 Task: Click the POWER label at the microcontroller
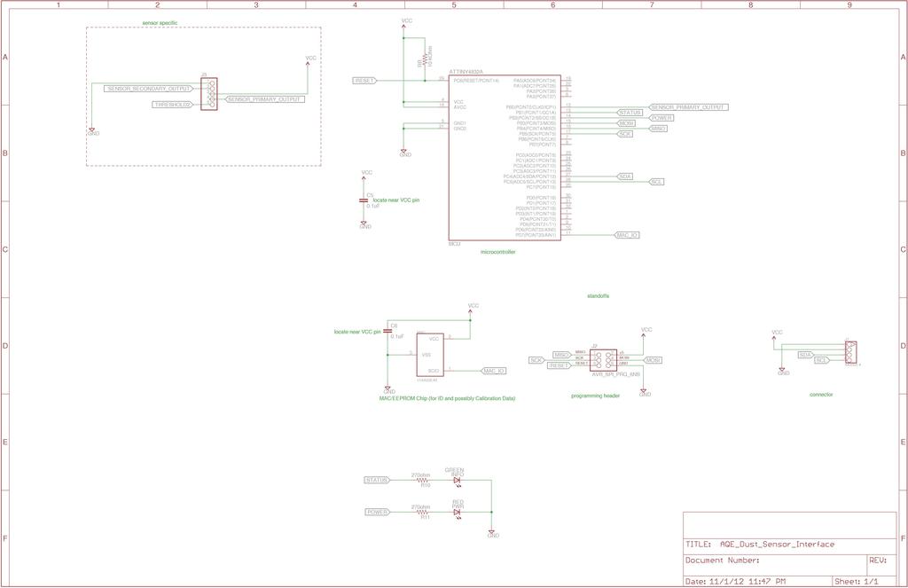point(661,118)
